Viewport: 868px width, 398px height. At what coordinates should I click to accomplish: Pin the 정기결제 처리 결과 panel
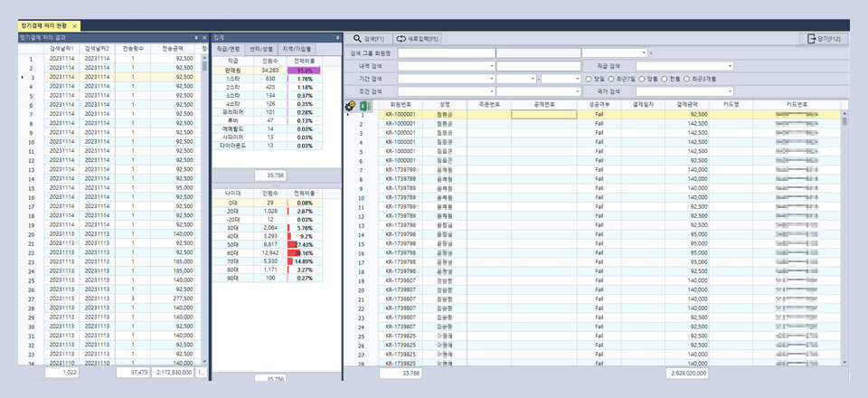[196, 37]
